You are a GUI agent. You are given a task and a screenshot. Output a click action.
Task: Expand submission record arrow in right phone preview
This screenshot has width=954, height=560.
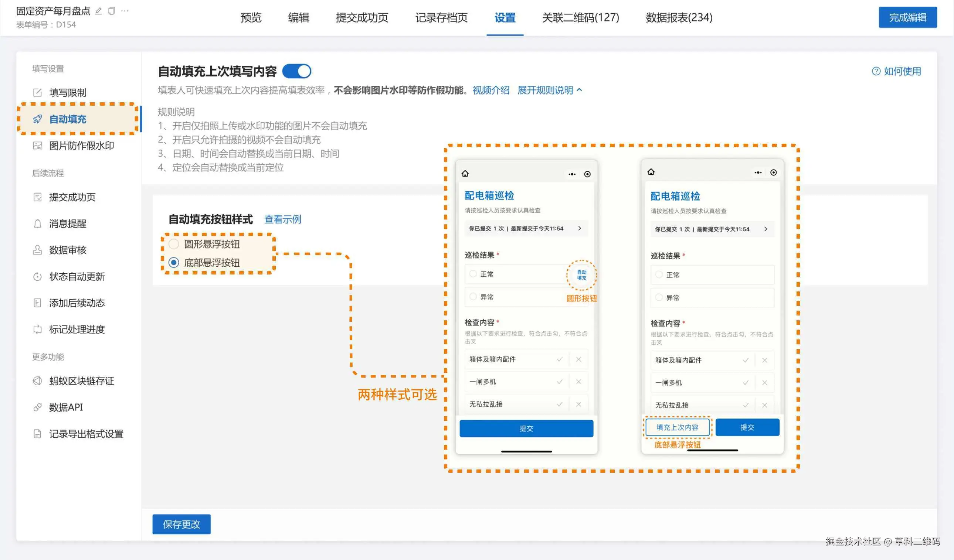coord(765,229)
